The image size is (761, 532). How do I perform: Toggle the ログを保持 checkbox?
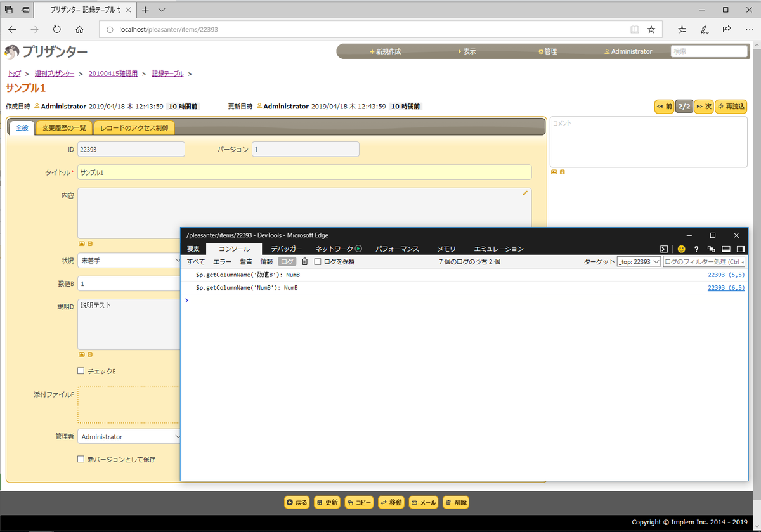[x=318, y=261]
